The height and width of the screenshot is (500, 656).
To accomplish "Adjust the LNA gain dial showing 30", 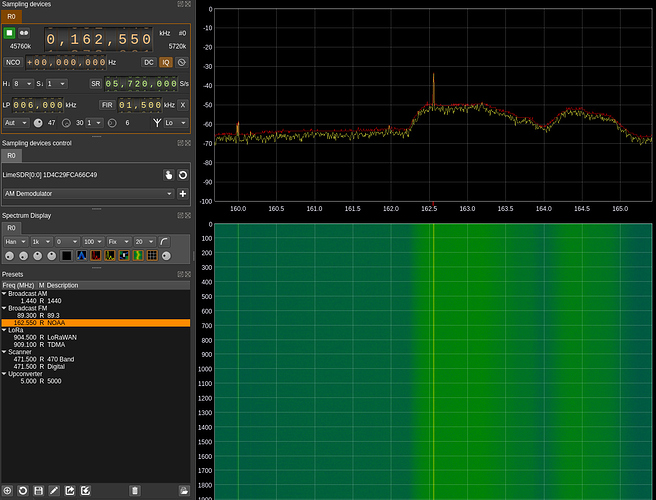I will point(66,123).
